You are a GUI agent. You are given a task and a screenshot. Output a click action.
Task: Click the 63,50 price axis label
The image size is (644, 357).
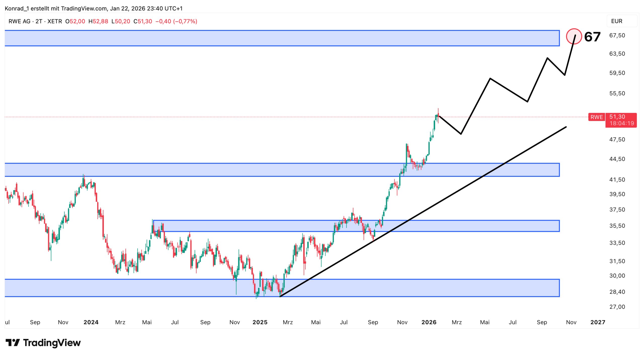tap(617, 54)
